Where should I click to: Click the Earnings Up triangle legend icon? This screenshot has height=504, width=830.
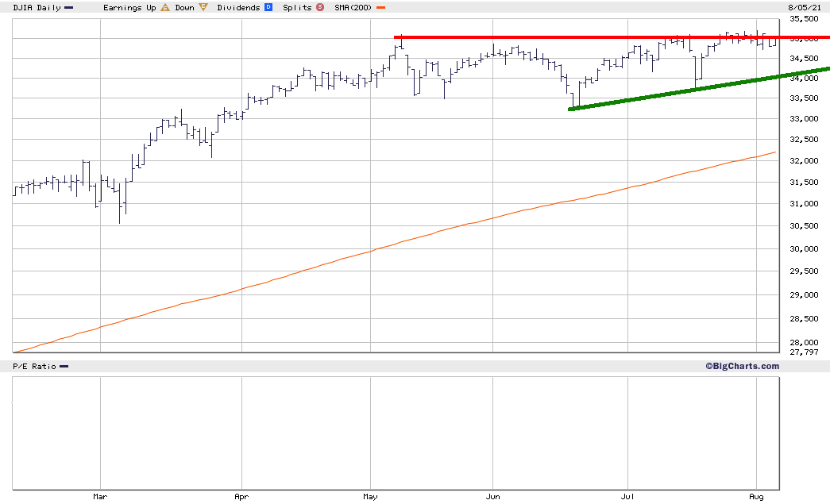pos(165,7)
